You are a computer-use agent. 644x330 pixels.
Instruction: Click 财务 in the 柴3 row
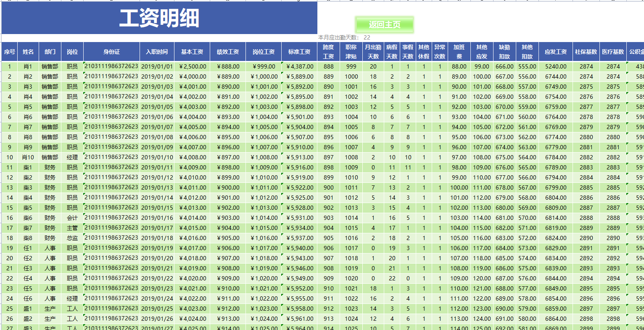(50, 187)
